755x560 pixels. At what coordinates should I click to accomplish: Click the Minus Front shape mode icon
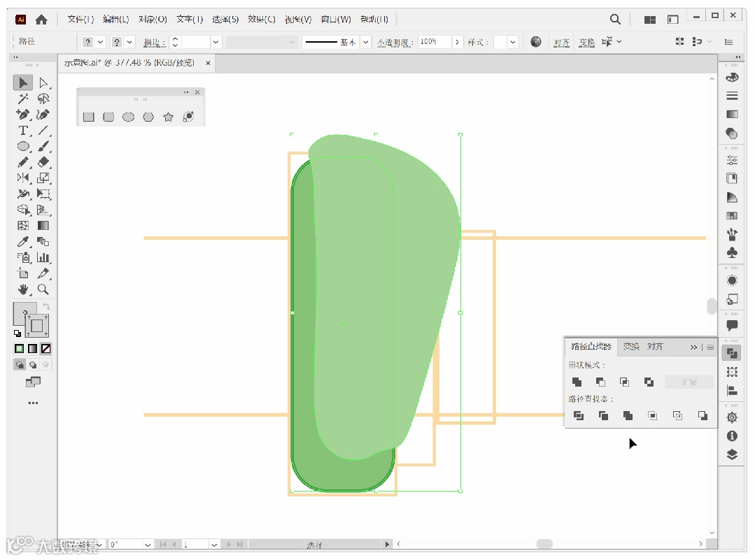pos(600,382)
